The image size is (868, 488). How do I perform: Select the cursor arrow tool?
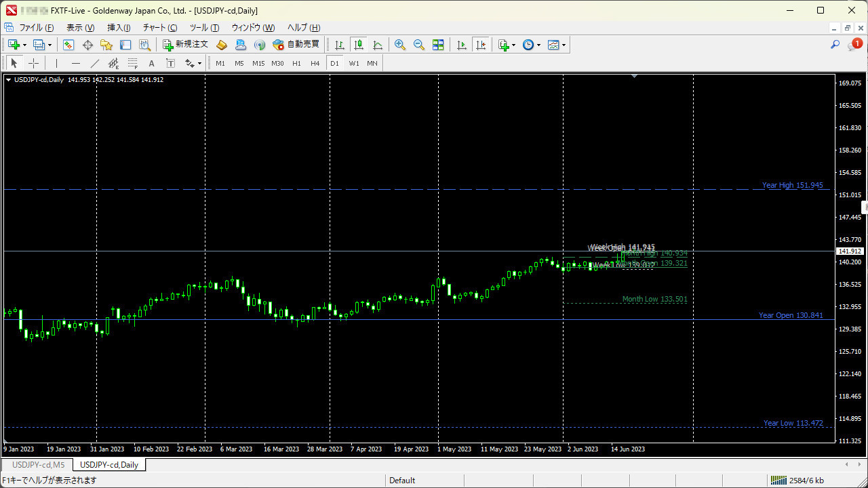click(x=14, y=63)
